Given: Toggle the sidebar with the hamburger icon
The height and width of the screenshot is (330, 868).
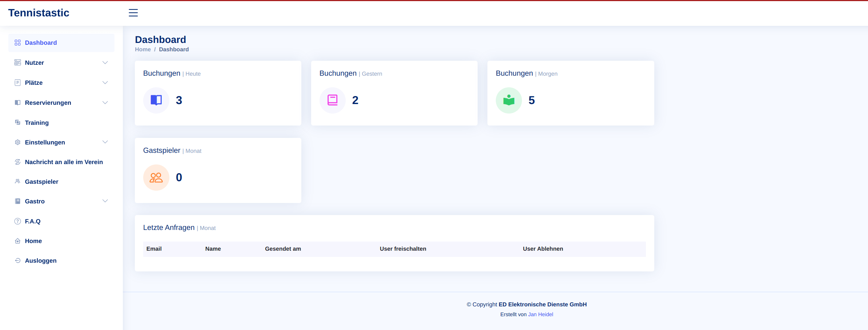Looking at the screenshot, I should [x=133, y=13].
